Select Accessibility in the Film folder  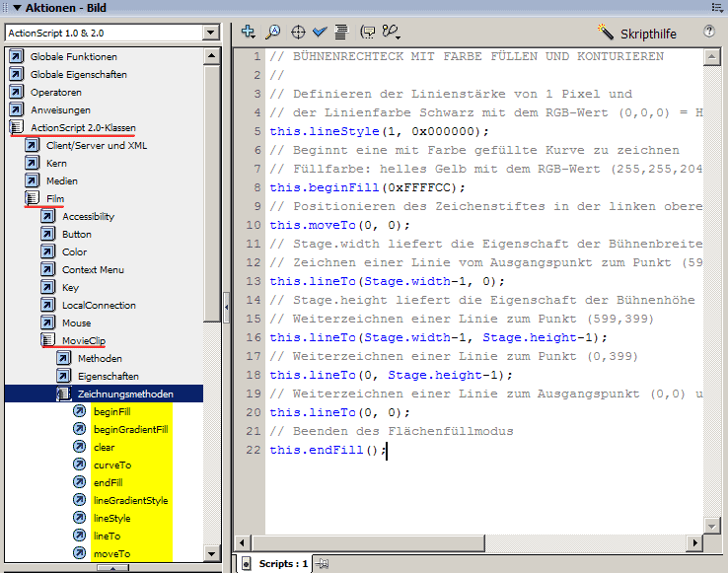tap(88, 216)
